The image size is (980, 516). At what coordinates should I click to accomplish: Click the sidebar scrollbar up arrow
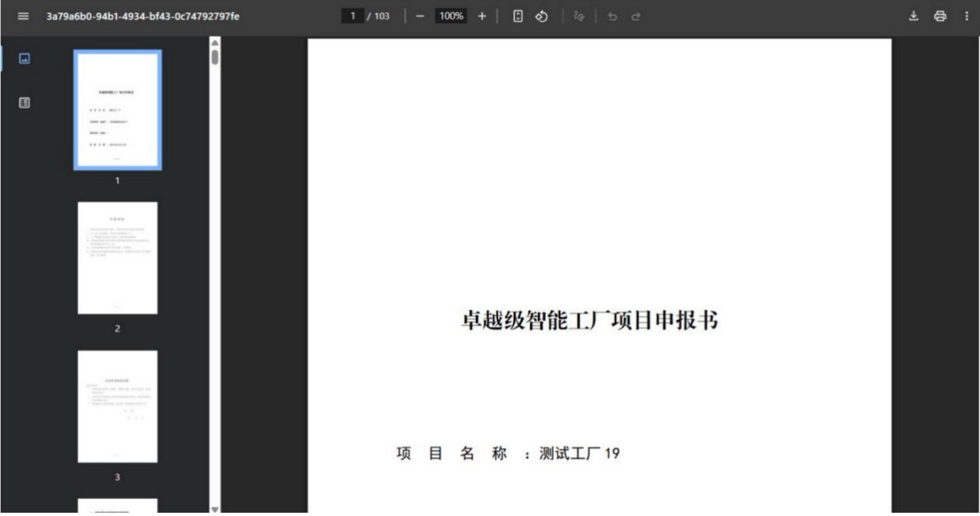click(215, 42)
